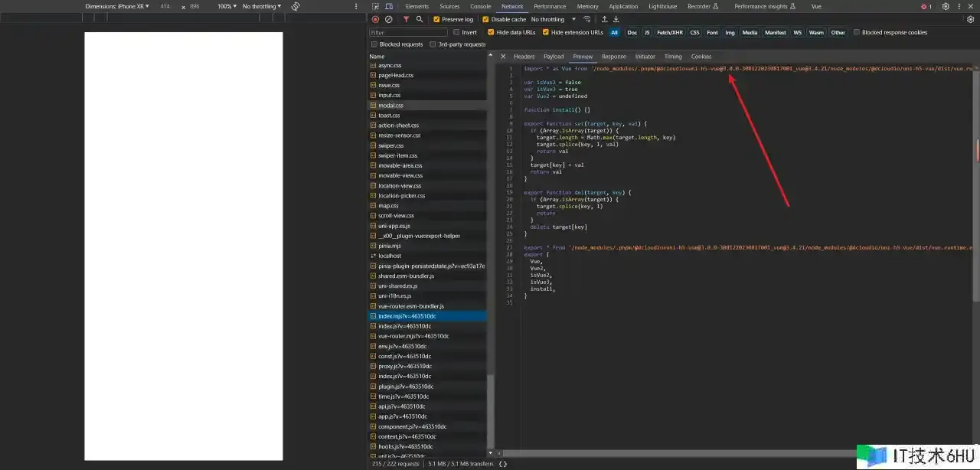980x470 pixels.
Task: Filter requests by CSS type
Action: (x=694, y=32)
